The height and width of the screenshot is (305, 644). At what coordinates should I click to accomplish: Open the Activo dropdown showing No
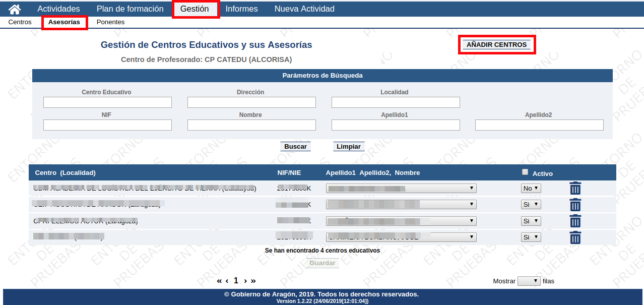pos(531,188)
